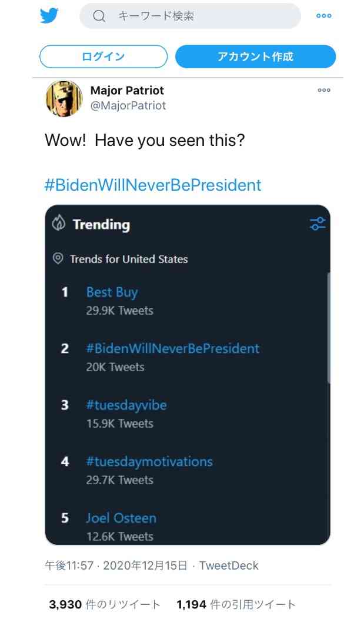View the 1,194 quote tweets list
Viewport: 364px width, 619px height.
click(236, 604)
